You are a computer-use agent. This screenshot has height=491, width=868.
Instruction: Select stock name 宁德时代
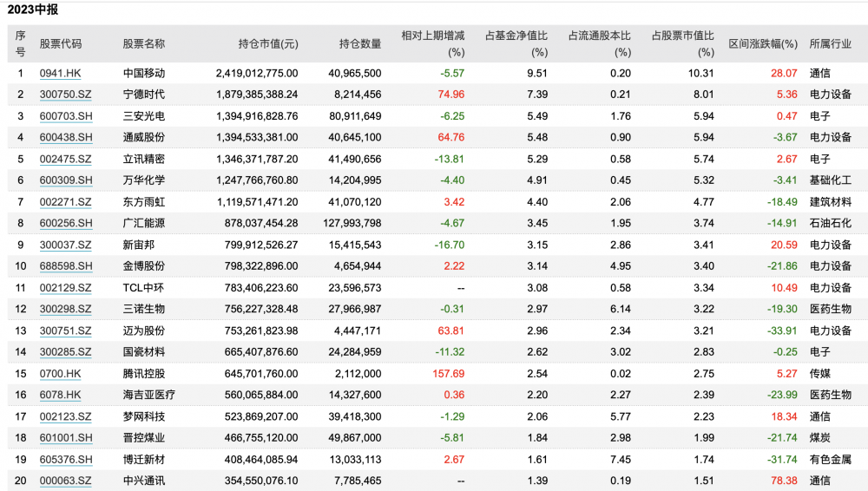144,95
